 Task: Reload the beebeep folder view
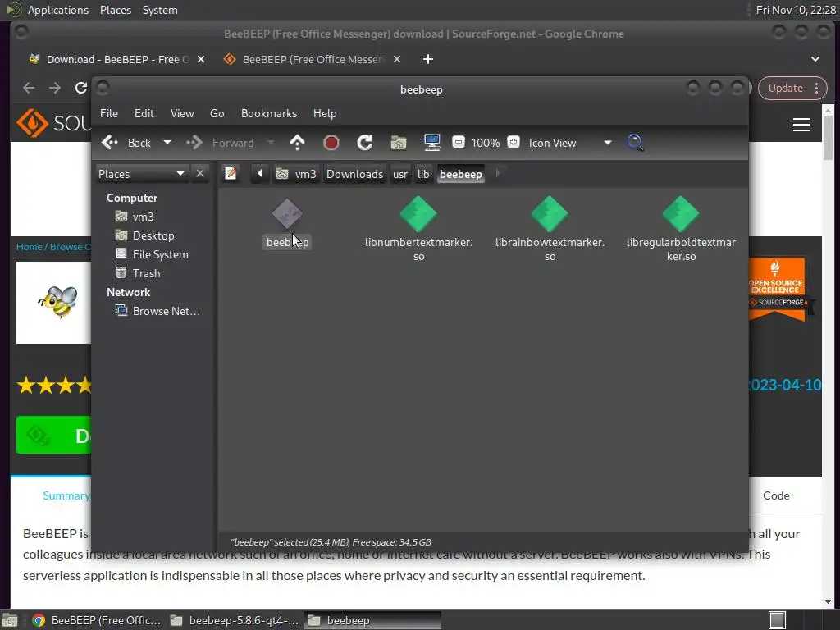tap(365, 143)
